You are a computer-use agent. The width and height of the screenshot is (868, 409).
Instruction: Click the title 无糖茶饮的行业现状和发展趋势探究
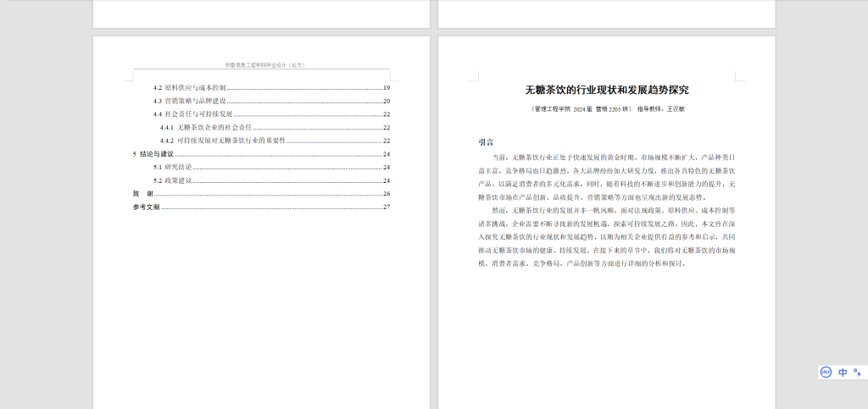tap(607, 90)
